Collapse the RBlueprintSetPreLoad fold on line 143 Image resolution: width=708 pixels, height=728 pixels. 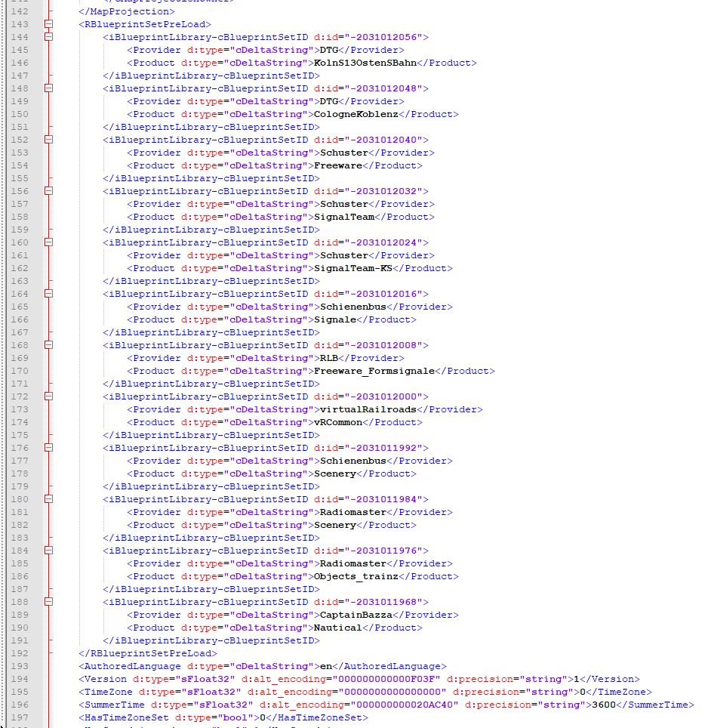click(x=49, y=24)
